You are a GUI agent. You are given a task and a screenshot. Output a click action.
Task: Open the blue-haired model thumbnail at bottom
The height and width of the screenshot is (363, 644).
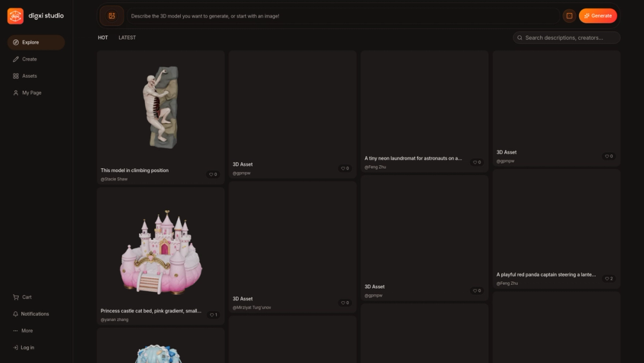click(x=160, y=346)
